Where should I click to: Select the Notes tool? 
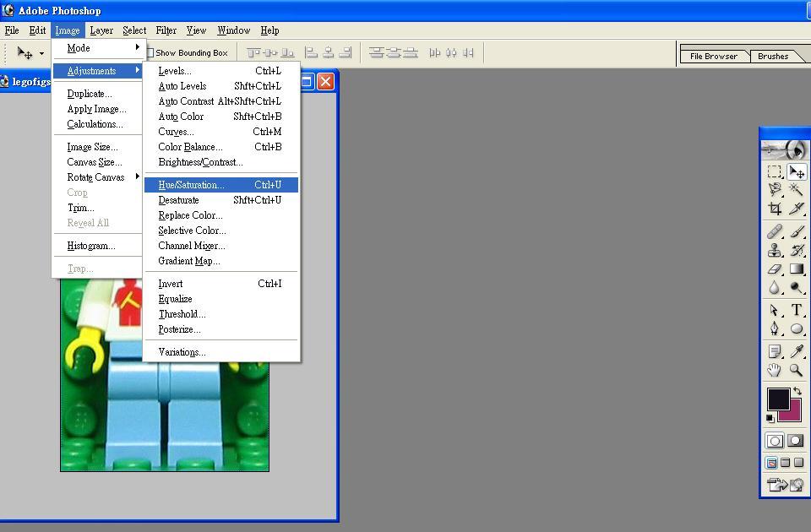click(x=775, y=351)
